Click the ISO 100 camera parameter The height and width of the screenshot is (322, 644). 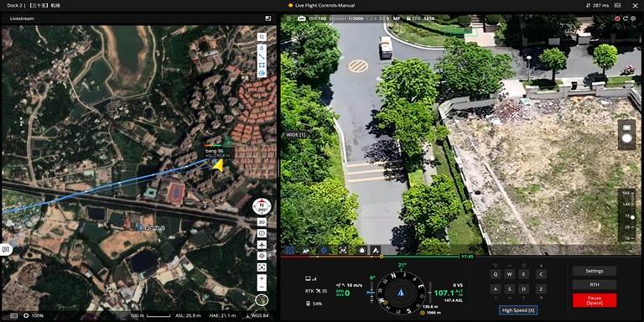tap(318, 18)
